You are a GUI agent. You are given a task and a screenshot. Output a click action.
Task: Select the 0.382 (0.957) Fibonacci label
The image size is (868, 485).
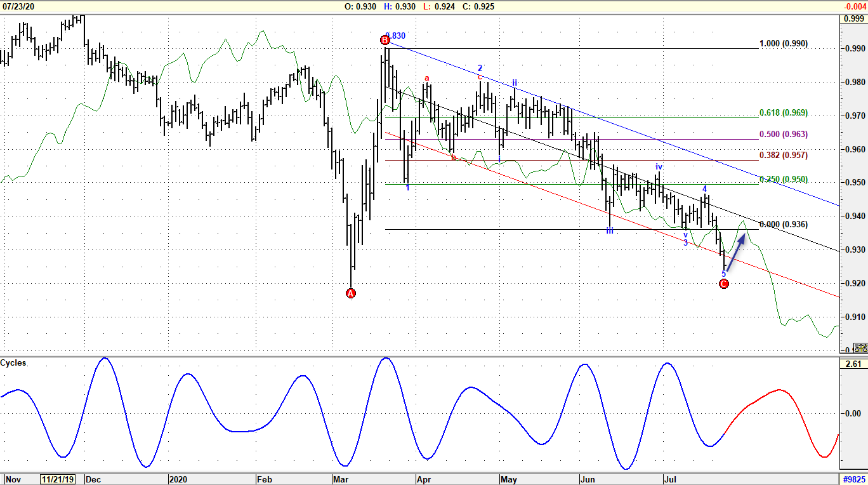coord(784,155)
